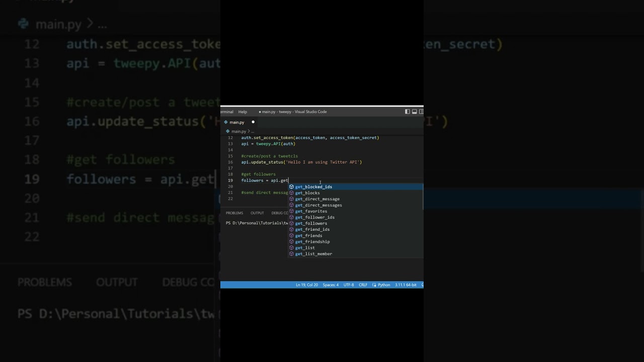Click the terminal prompt PS D:\Personal\Tutorials
644x362 pixels.
tap(257, 223)
